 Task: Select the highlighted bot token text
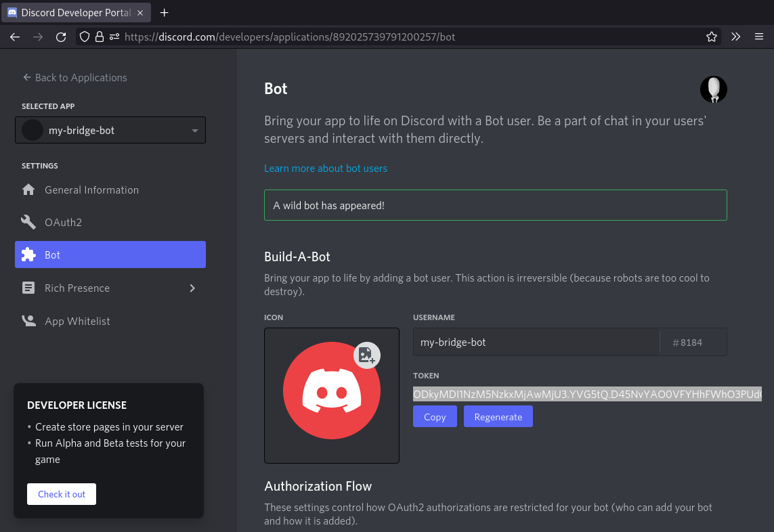(x=587, y=394)
